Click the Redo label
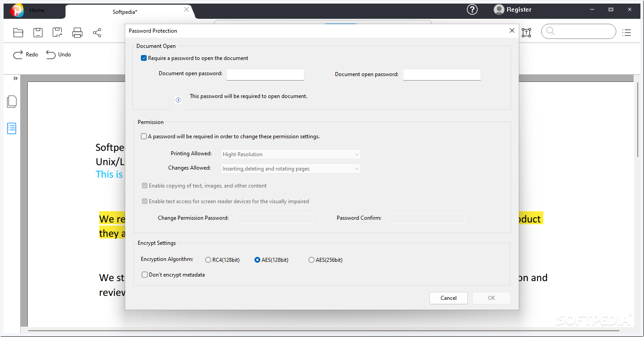 (32, 55)
